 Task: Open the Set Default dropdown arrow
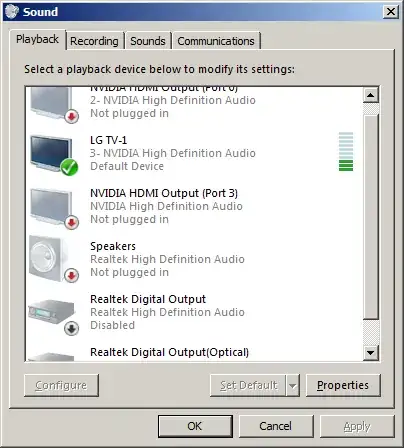click(293, 385)
